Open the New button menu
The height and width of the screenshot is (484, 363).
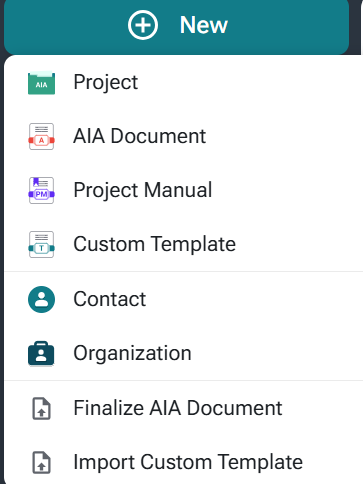pyautogui.click(x=176, y=27)
